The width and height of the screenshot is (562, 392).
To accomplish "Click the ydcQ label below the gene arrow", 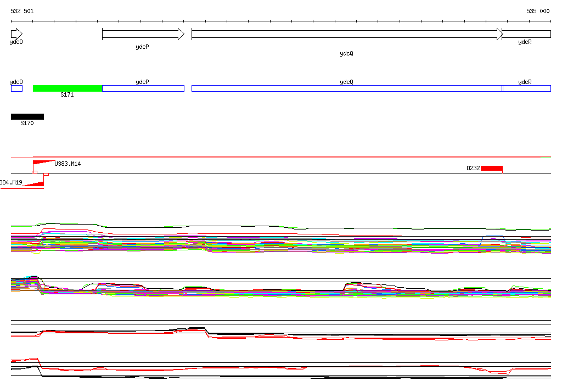I will pyautogui.click(x=346, y=54).
